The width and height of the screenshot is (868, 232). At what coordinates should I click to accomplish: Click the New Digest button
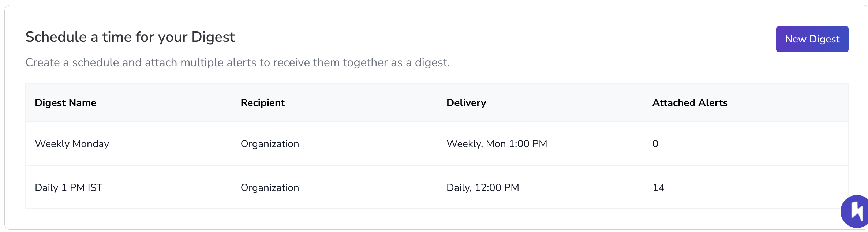click(x=812, y=39)
